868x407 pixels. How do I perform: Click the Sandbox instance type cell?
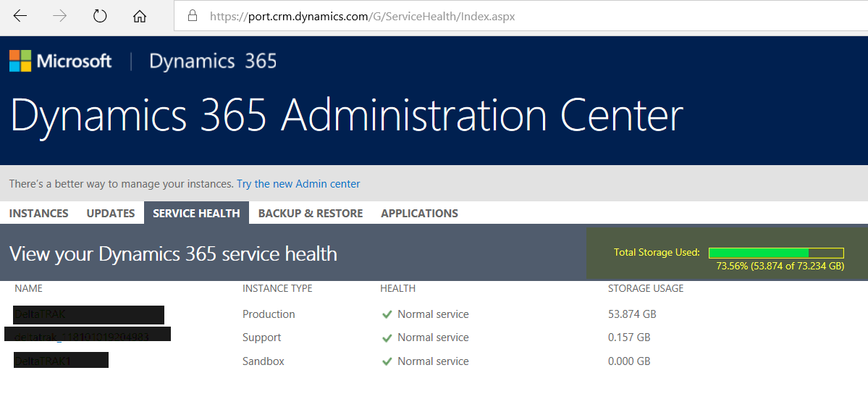pos(264,361)
